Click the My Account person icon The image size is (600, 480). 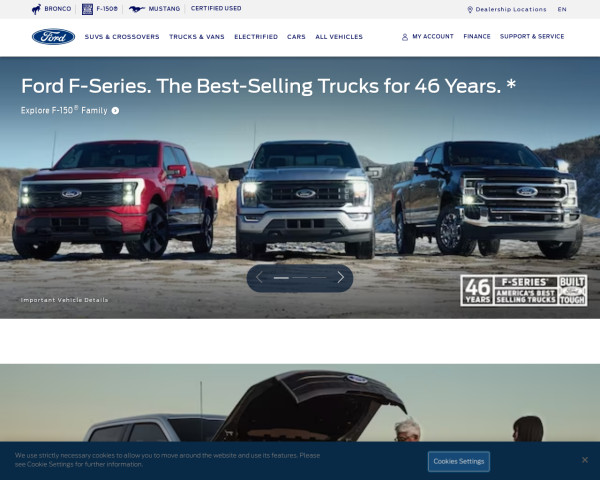click(405, 37)
